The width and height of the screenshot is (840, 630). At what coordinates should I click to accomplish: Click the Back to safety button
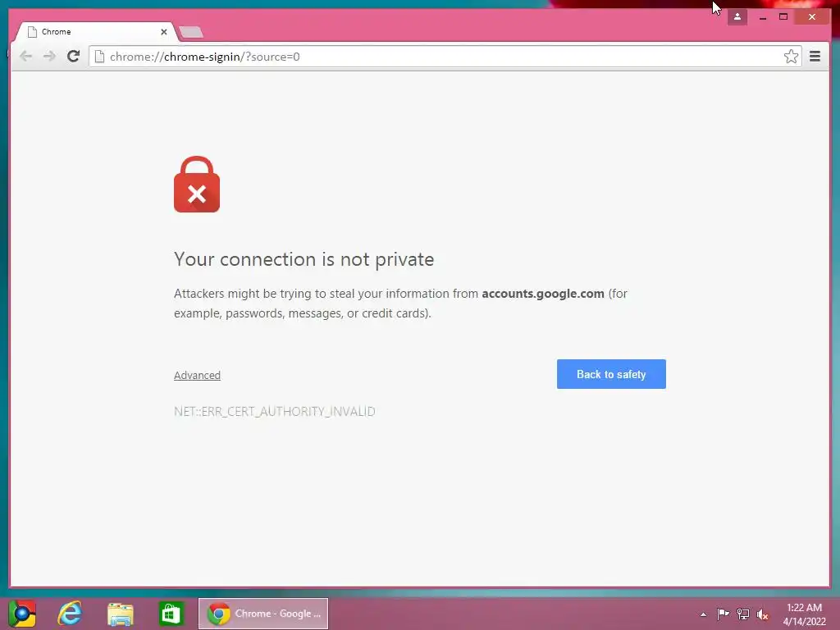pos(611,374)
